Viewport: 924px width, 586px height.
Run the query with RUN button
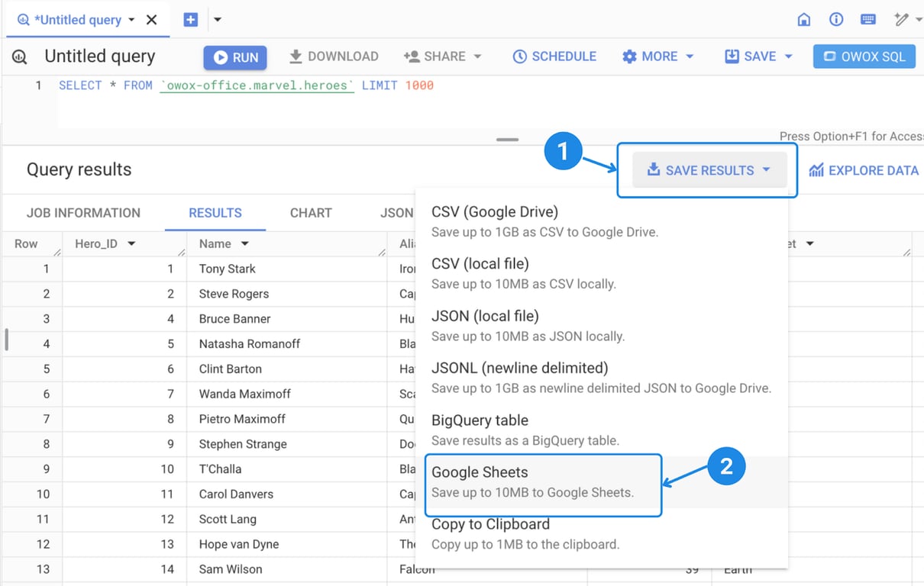[x=235, y=57]
